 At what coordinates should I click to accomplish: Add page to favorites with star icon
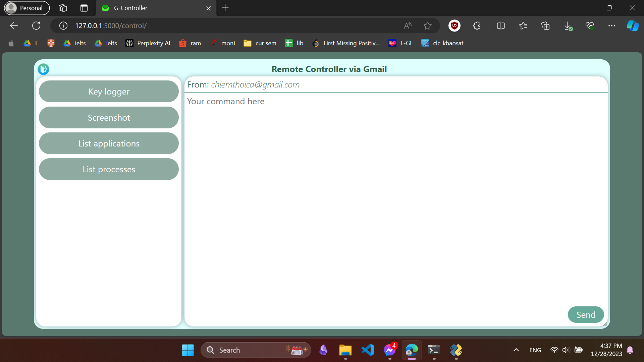click(x=427, y=26)
